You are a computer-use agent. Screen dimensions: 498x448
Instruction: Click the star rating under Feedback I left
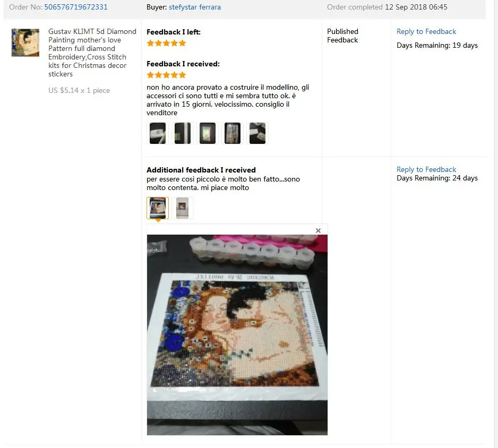(x=166, y=43)
